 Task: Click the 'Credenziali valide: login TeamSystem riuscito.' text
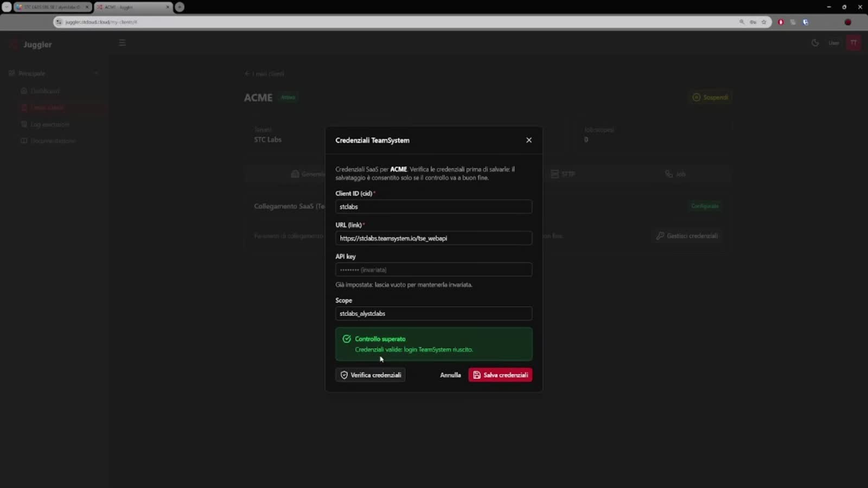[x=414, y=350]
